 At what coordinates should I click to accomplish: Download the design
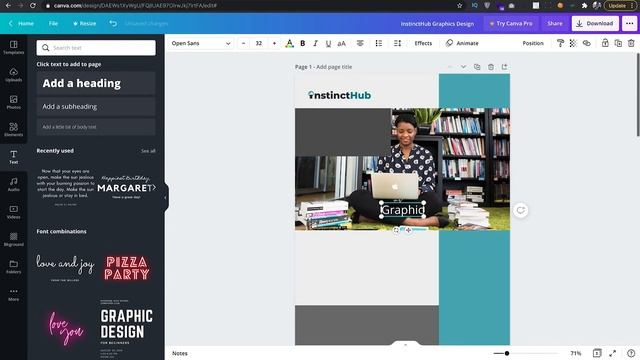click(595, 24)
